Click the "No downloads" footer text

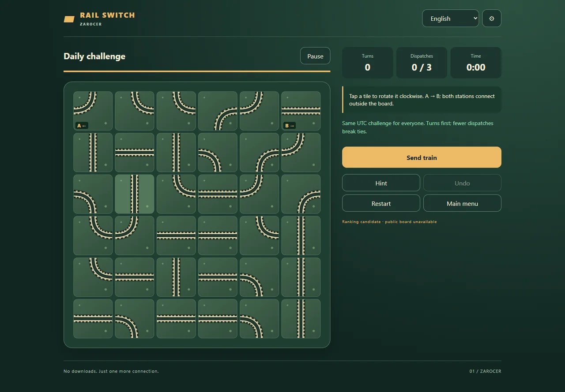111,371
